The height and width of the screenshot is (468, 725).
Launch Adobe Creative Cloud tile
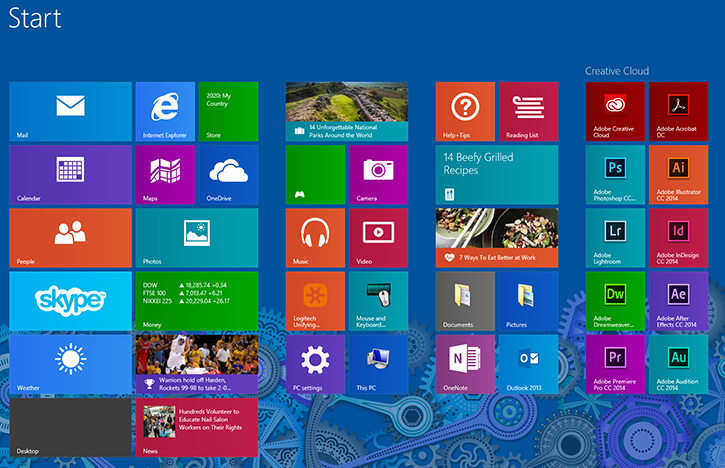click(615, 111)
